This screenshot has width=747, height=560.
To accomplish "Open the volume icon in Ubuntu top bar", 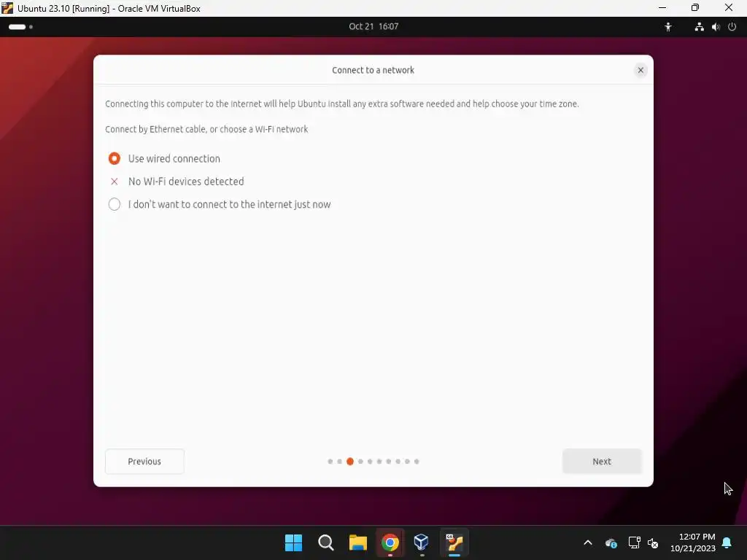I will pos(716,27).
